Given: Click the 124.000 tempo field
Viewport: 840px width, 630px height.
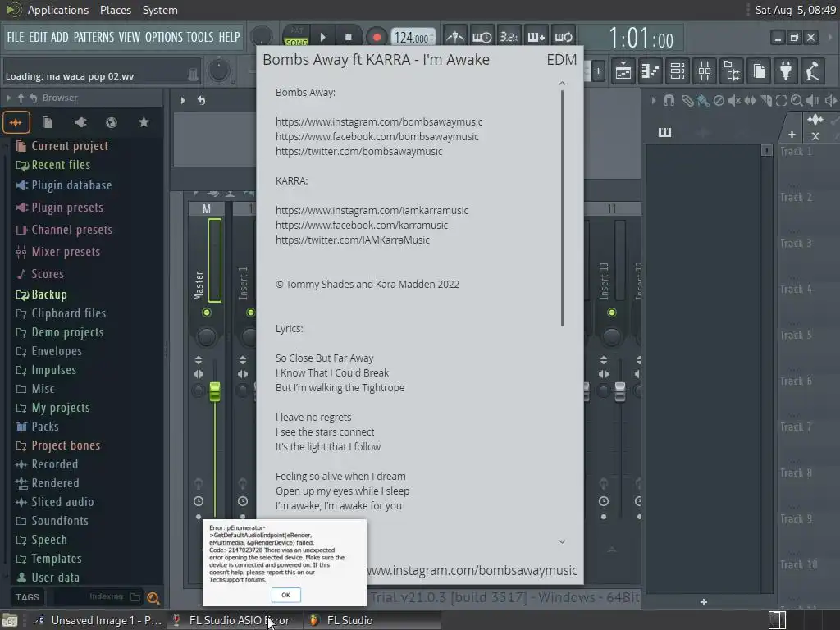Looking at the screenshot, I should click(413, 38).
